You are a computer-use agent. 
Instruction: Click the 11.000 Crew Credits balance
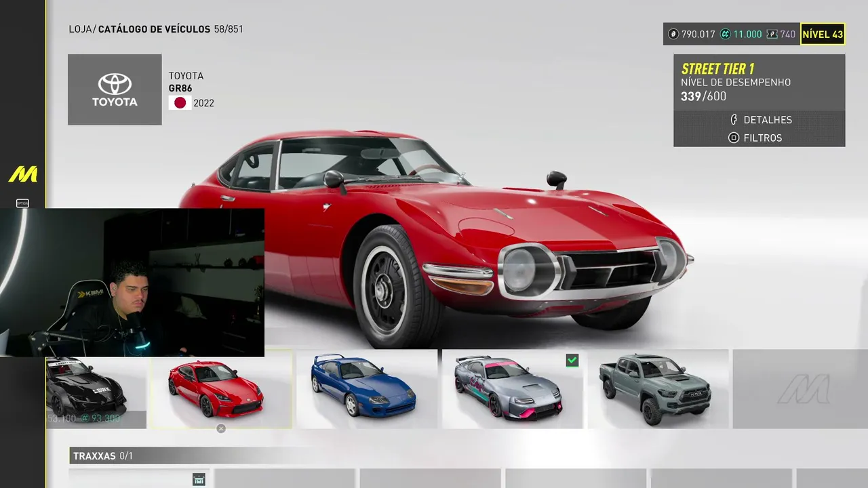(x=748, y=34)
